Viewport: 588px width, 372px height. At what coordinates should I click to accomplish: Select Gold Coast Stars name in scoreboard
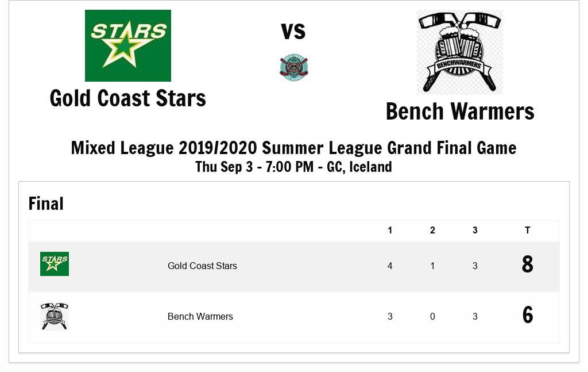(x=202, y=266)
